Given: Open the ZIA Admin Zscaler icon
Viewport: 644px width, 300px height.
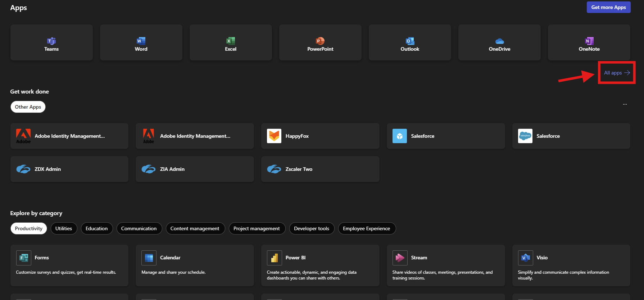Looking at the screenshot, I should tap(149, 169).
